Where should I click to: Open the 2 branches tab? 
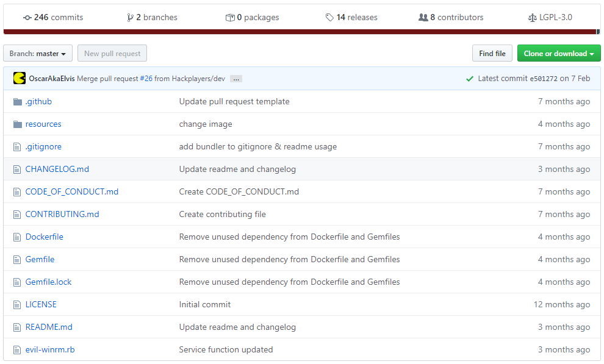[152, 17]
